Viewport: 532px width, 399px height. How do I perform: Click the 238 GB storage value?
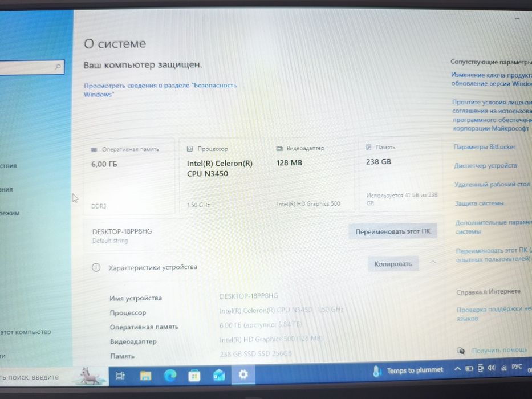click(379, 162)
